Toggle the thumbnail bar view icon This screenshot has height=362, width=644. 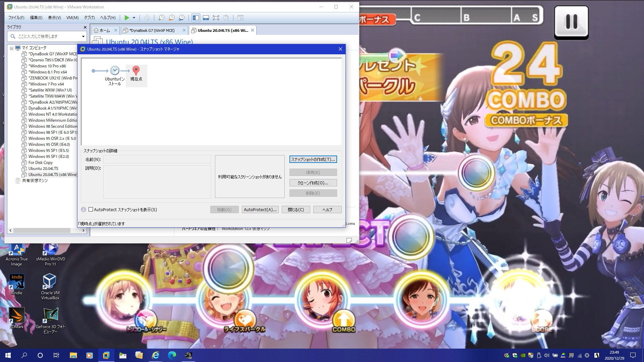tap(206, 18)
